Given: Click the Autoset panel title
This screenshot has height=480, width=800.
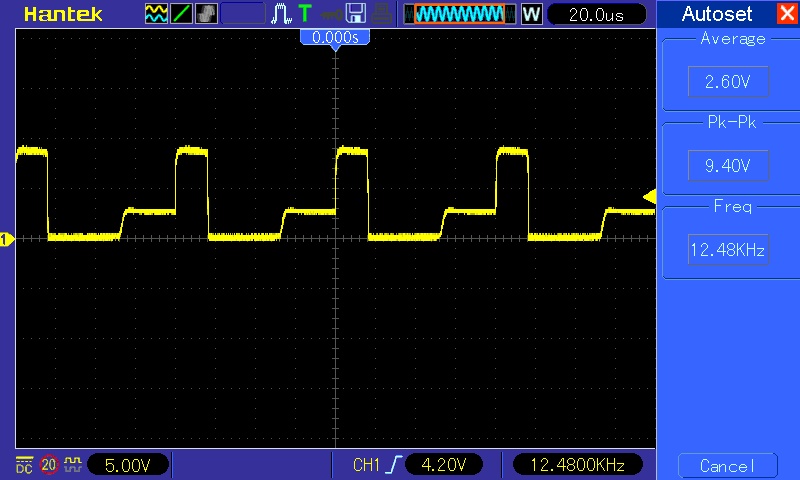Looking at the screenshot, I should click(717, 14).
